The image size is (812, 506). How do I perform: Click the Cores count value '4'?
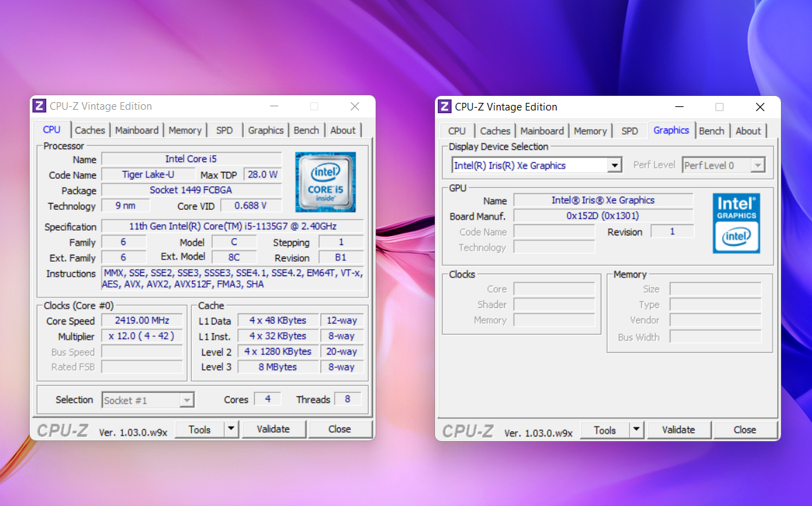coord(268,399)
